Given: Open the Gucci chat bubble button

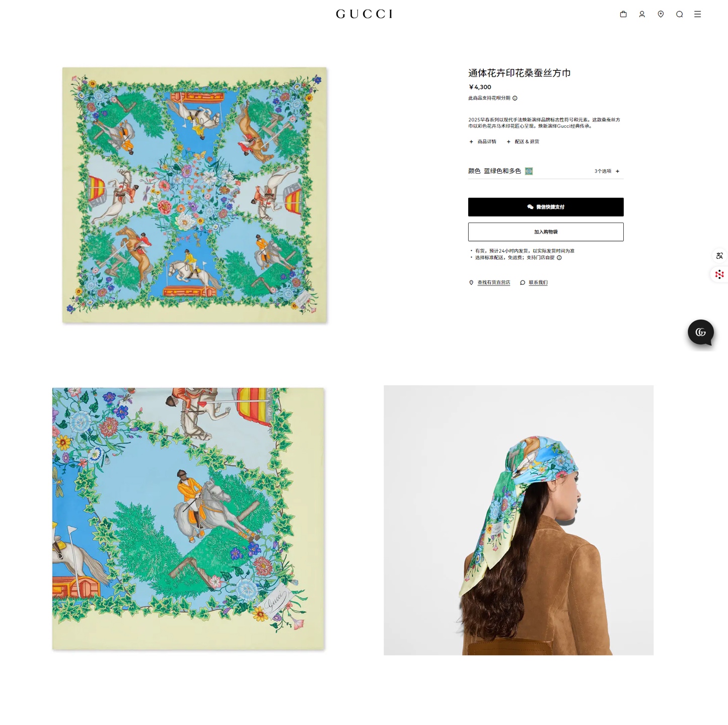Looking at the screenshot, I should point(701,332).
